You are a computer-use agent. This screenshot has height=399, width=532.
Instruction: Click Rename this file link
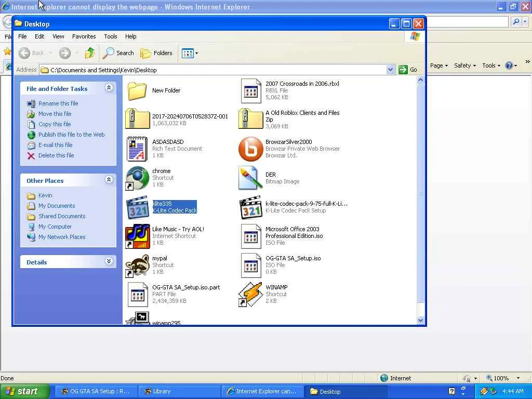click(x=58, y=103)
